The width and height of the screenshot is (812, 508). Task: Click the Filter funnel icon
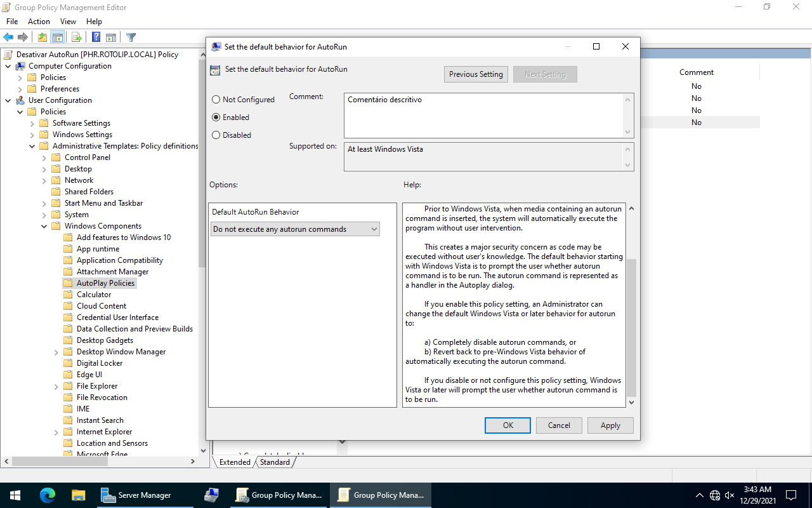coord(131,37)
